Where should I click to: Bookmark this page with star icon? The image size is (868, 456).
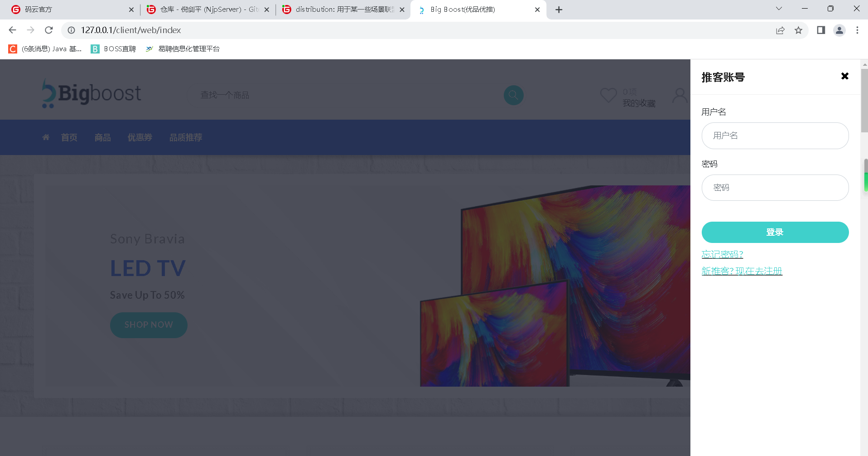click(x=798, y=30)
